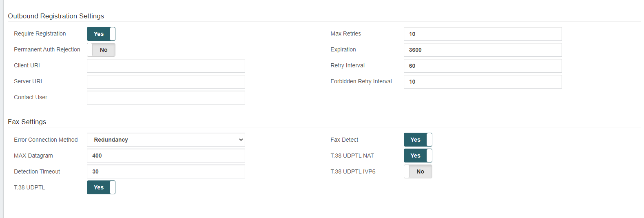Click the Max Retries field
Image resolution: width=644 pixels, height=218 pixels.
(x=483, y=34)
